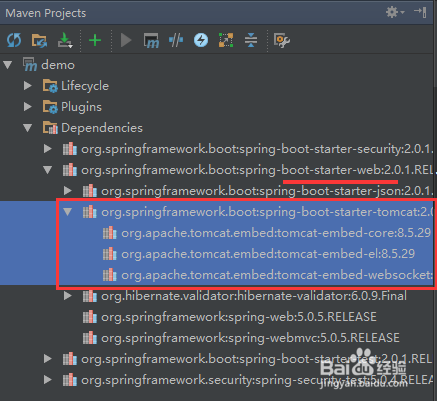Select tomcat-embed-core:8.5.29 row
Screen dimensions: 437x401
218,233
